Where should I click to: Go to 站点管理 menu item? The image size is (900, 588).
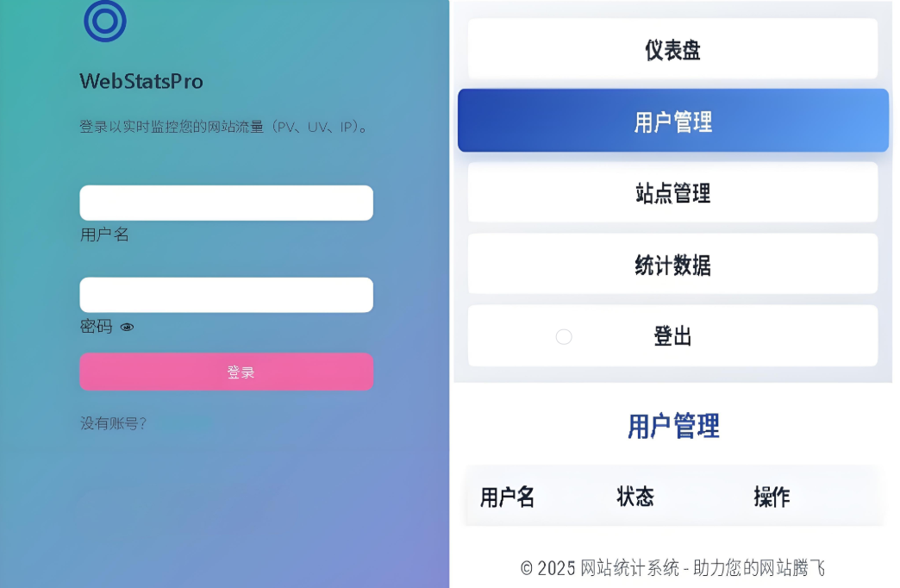point(672,192)
